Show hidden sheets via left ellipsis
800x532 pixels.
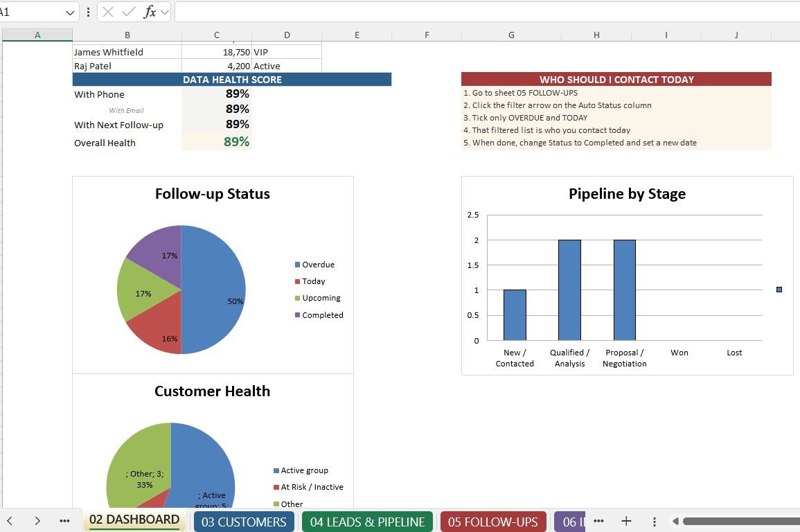point(64,521)
